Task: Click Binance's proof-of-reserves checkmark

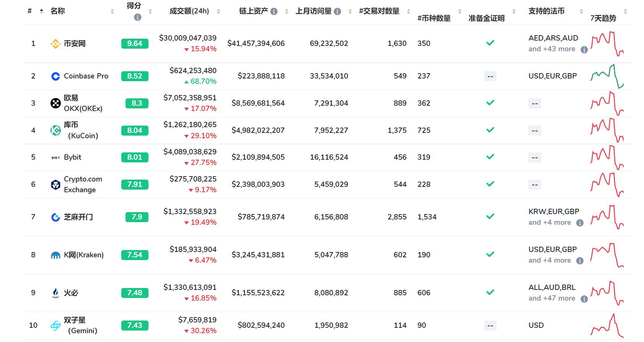Action: tap(490, 43)
